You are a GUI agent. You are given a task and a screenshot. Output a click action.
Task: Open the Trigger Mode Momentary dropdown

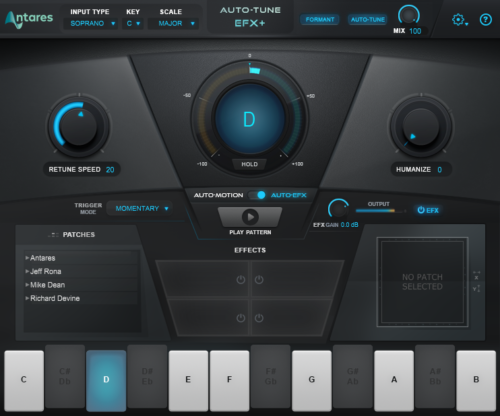point(140,209)
